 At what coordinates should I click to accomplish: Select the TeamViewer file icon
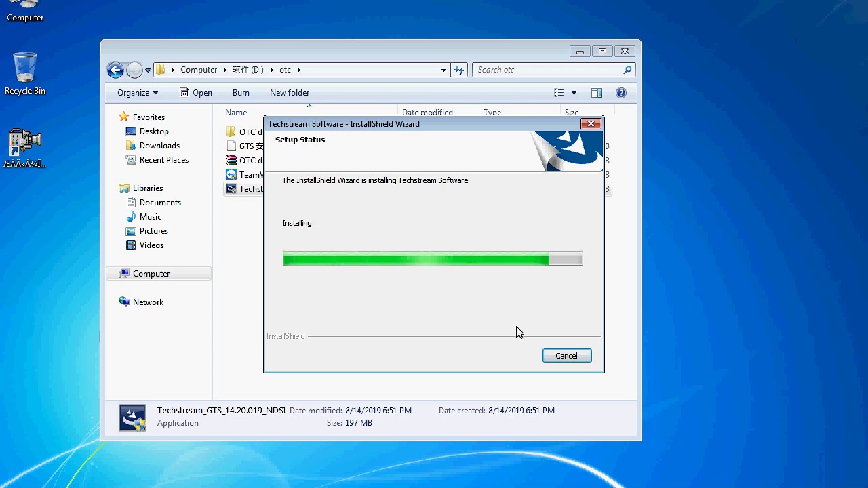coord(231,175)
